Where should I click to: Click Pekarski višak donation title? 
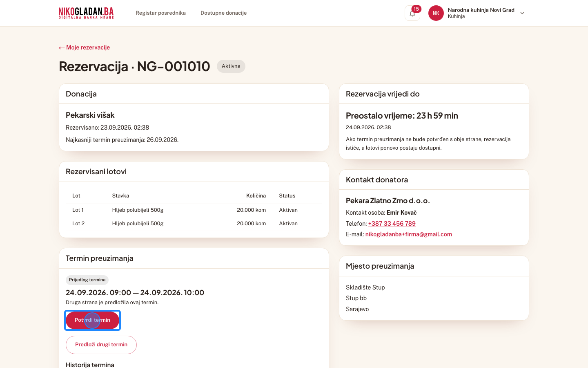coord(90,115)
